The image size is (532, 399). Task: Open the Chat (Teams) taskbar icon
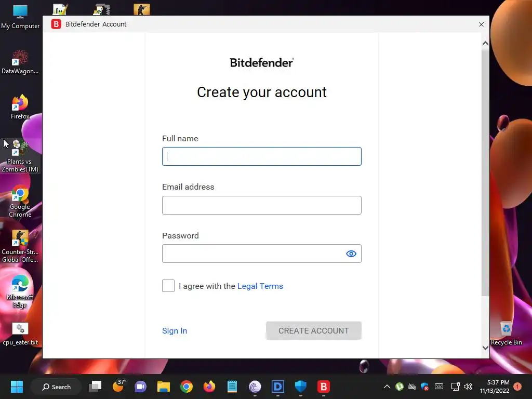(140, 387)
